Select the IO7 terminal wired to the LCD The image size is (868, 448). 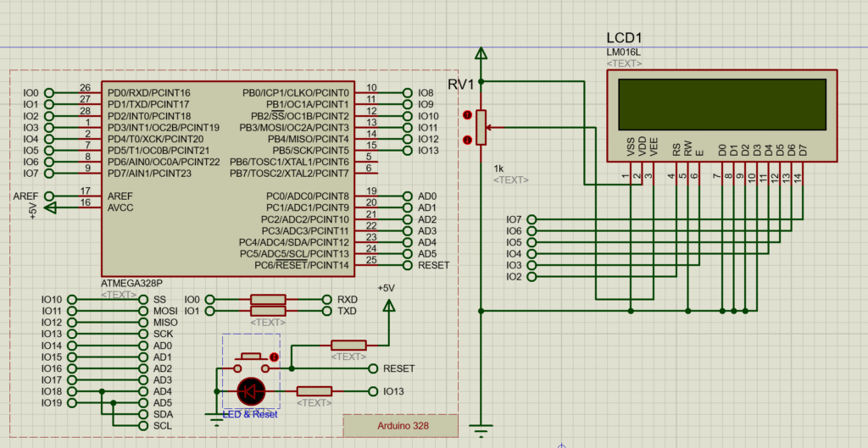532,219
